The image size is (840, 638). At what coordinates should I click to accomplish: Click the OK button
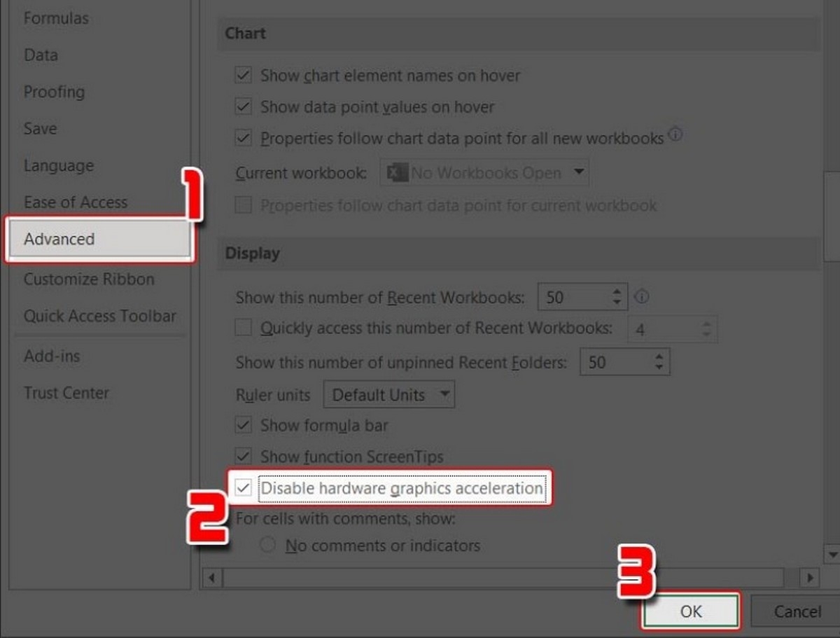click(x=689, y=611)
